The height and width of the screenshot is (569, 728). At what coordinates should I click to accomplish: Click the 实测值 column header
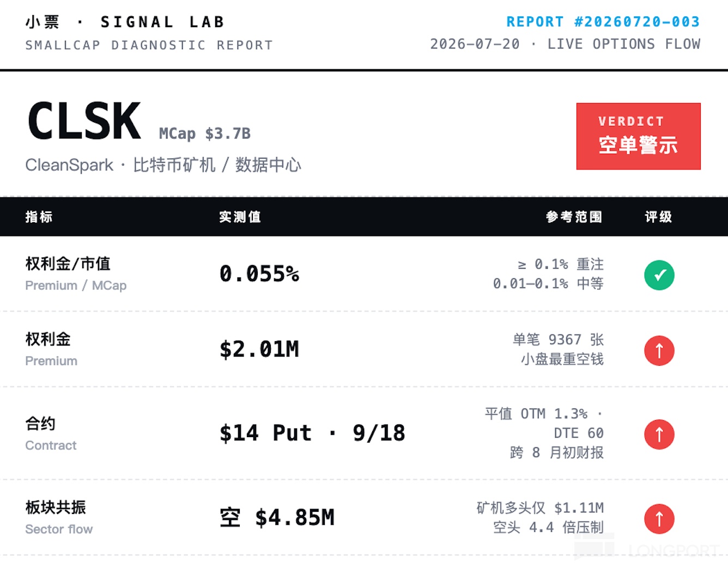[x=240, y=217]
